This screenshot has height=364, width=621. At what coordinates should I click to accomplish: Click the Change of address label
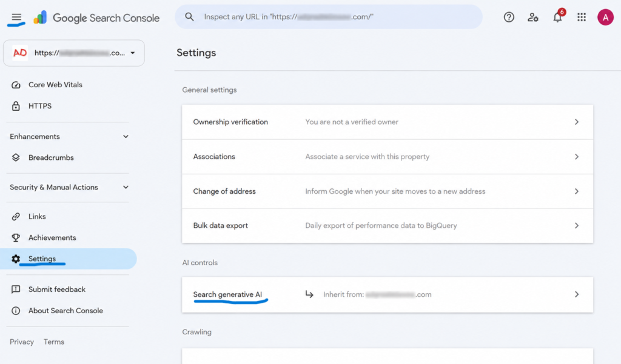[x=224, y=191]
